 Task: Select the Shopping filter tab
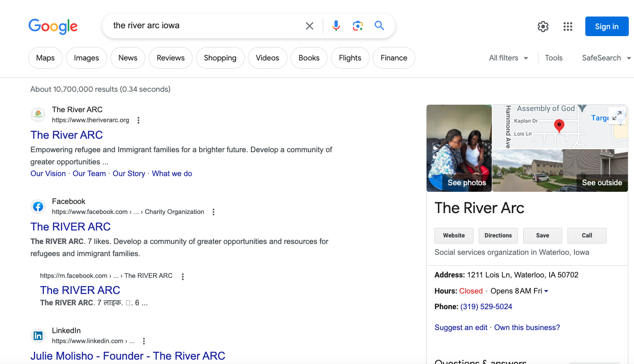(220, 58)
